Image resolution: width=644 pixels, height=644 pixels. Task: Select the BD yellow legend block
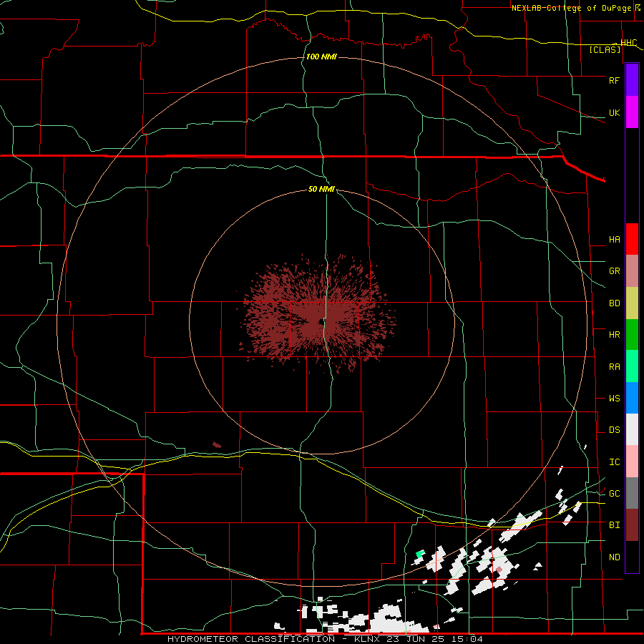(632, 303)
